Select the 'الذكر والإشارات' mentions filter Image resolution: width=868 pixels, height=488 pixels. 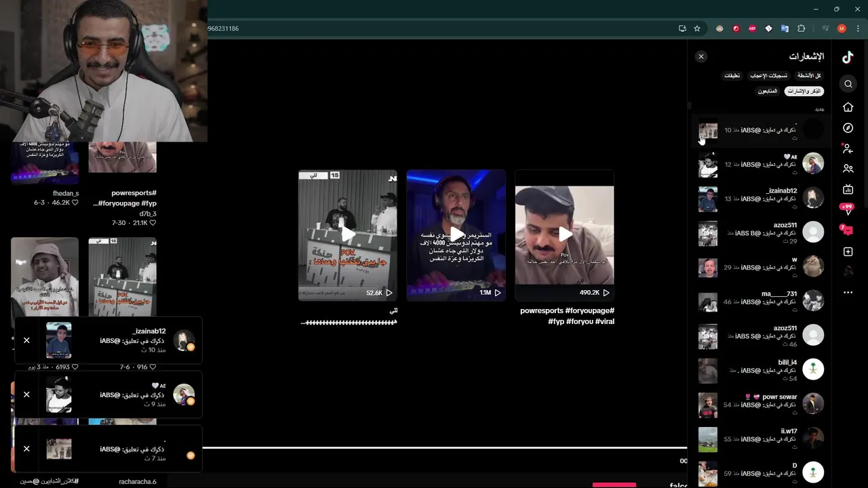pyautogui.click(x=804, y=91)
